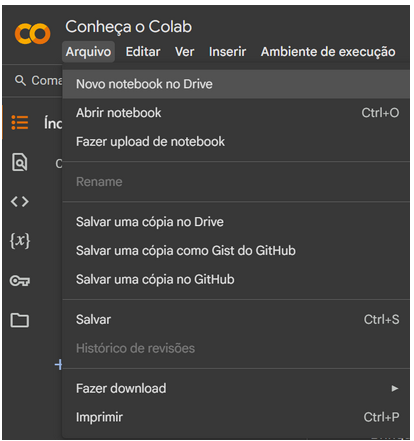414x441 pixels.
Task: Select Novo notebook no Drive
Action: [x=236, y=84]
